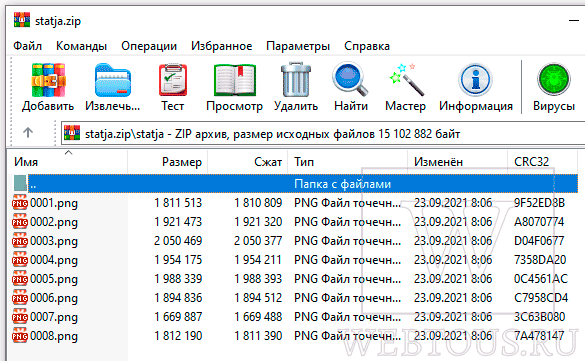Open the Команды menu
The height and width of the screenshot is (361, 585).
click(x=81, y=46)
